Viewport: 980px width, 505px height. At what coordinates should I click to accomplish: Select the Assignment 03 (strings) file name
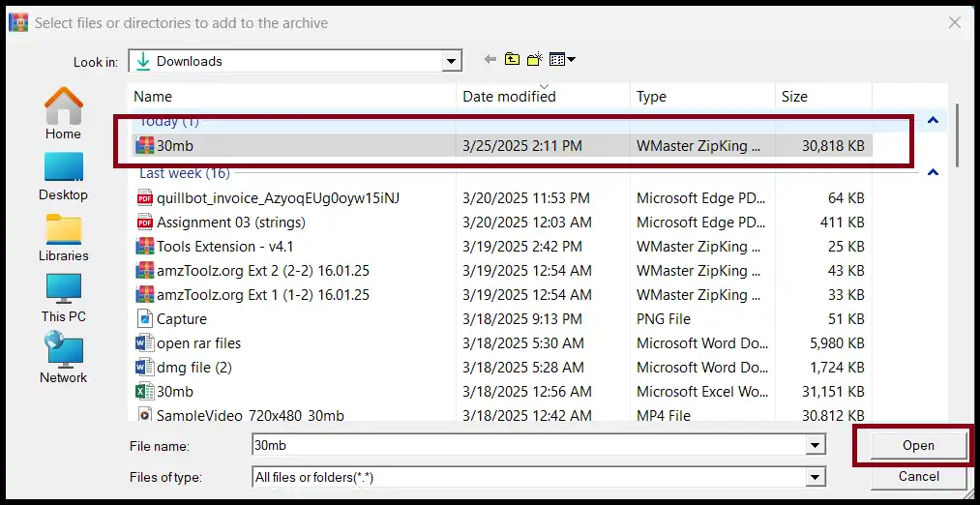[x=231, y=222]
